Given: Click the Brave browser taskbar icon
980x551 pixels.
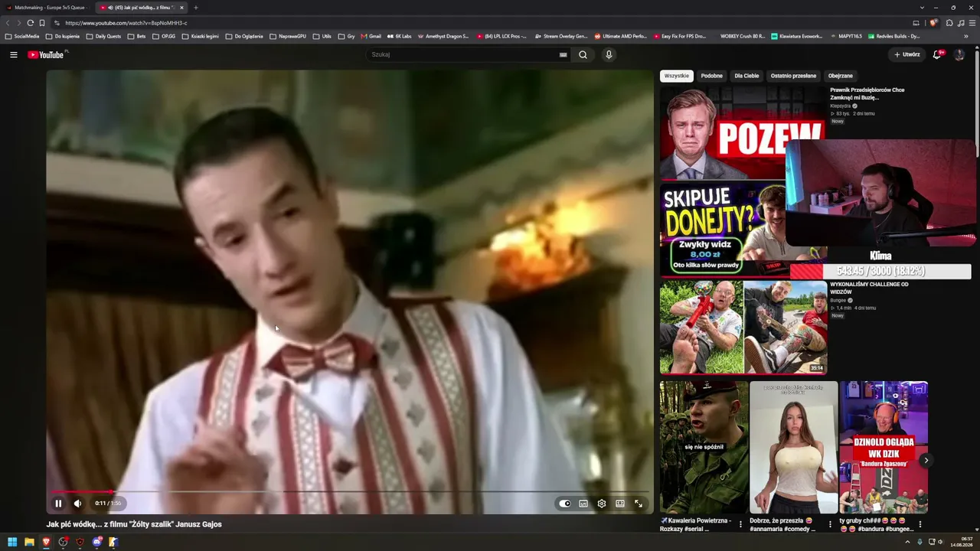Looking at the screenshot, I should (x=46, y=542).
